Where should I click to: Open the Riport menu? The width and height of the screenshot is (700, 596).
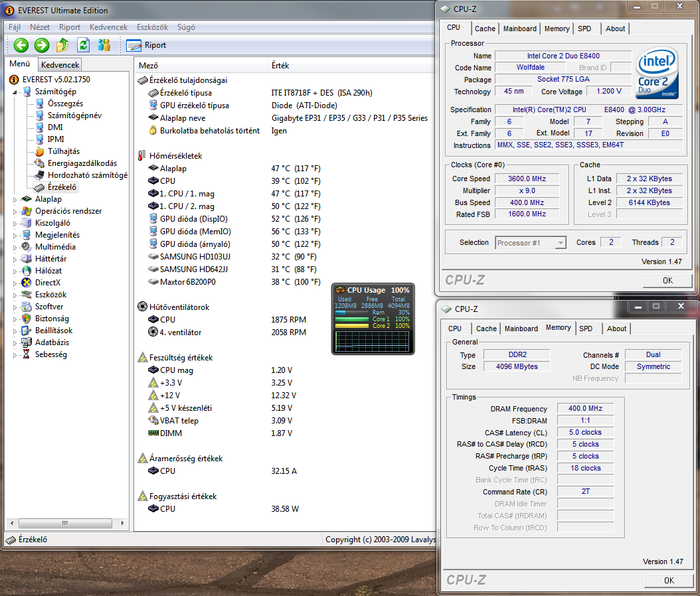(70, 27)
